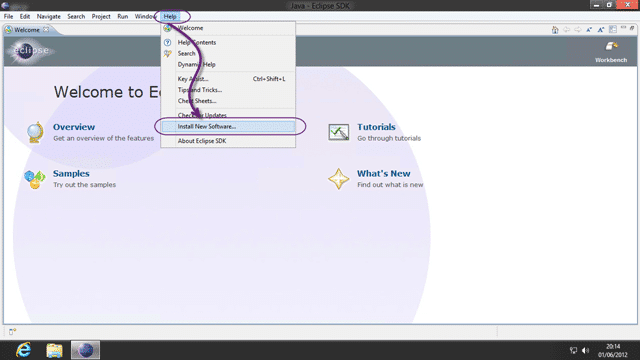640x360 pixels.
Task: Select the Welcome view tab
Action: pos(27,30)
